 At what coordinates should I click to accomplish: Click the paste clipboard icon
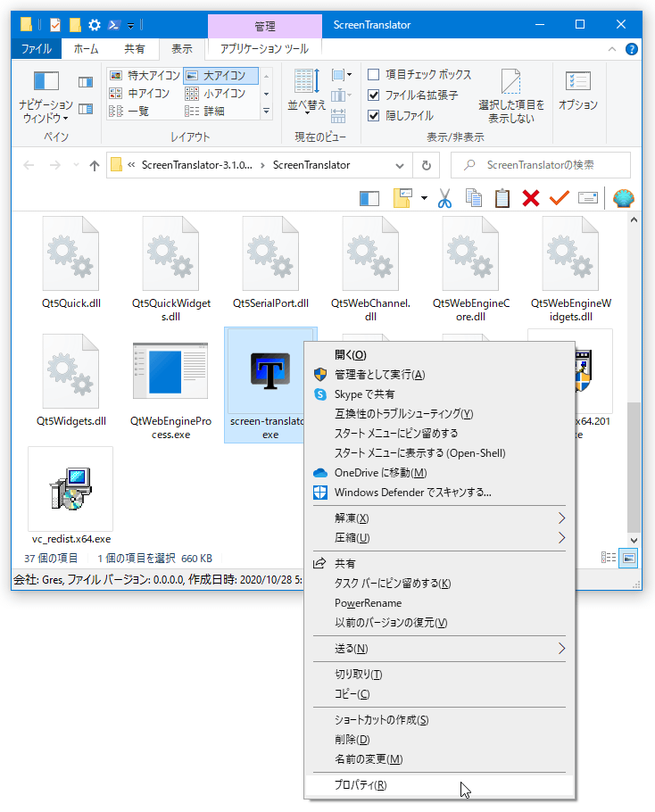click(502, 198)
